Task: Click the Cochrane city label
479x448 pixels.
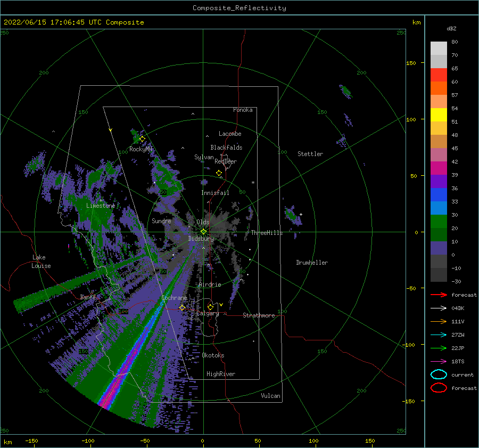Action: (x=174, y=298)
